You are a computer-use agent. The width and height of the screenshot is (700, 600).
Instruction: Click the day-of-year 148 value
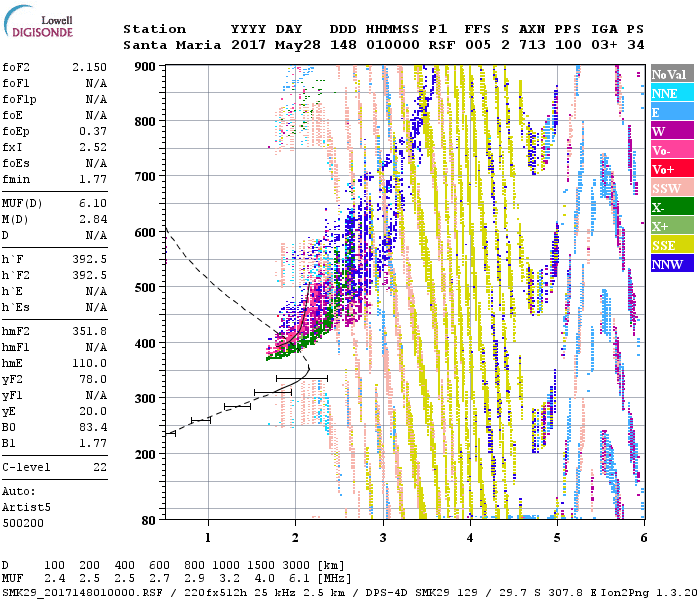343,45
